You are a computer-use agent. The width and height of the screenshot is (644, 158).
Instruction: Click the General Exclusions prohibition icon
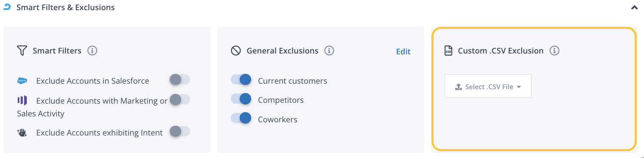(236, 51)
